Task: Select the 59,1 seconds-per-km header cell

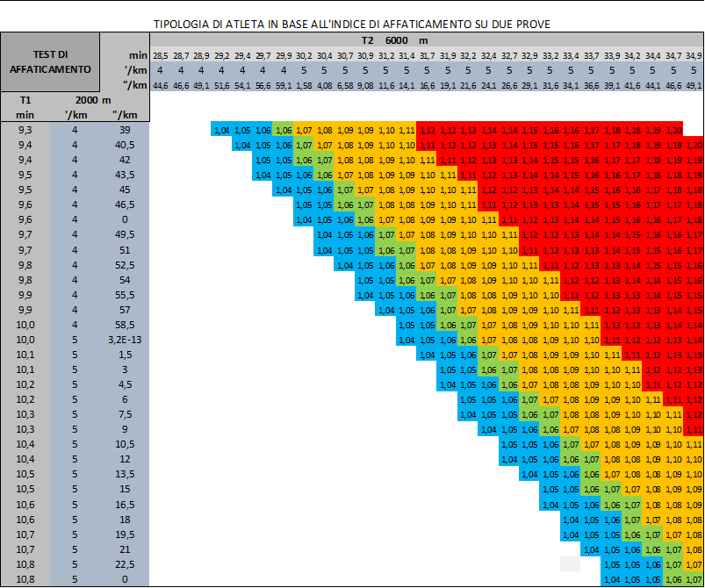Action: pos(284,85)
